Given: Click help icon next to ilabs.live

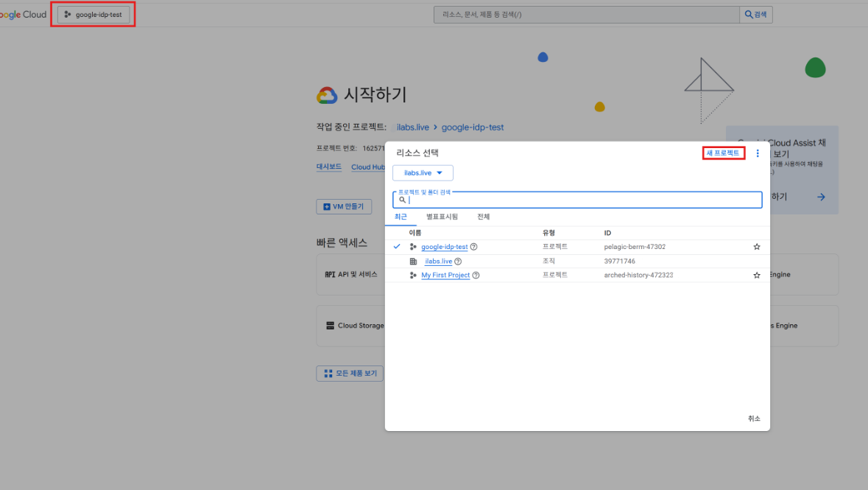Looking at the screenshot, I should click(458, 261).
